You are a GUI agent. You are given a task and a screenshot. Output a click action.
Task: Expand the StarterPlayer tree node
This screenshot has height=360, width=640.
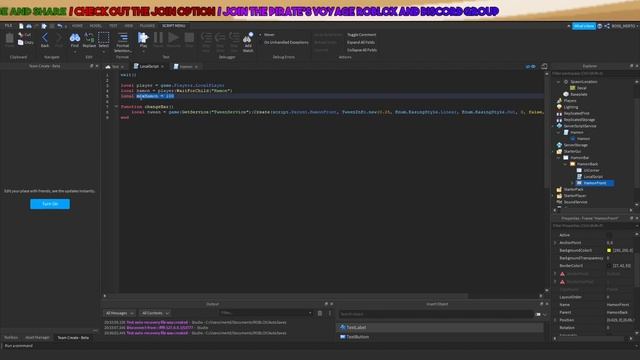coord(553,196)
